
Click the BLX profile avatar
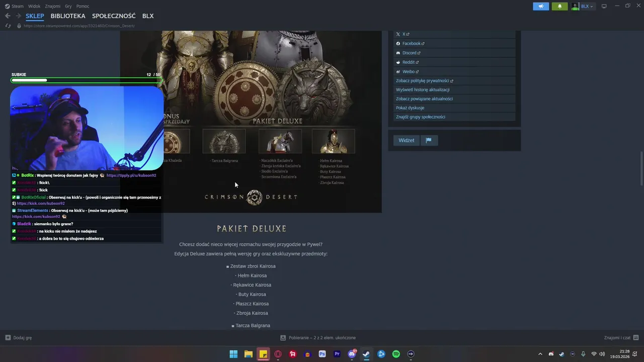point(575,6)
